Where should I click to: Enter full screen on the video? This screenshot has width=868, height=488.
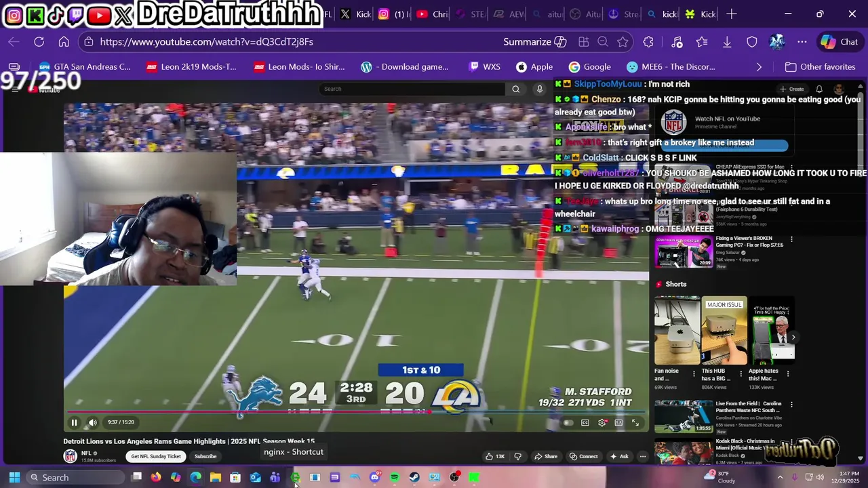[635, 423]
